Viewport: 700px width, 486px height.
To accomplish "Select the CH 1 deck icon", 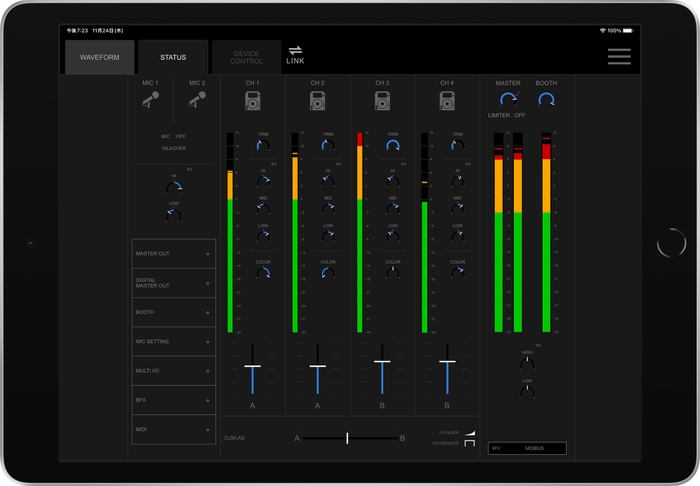I will (252, 100).
